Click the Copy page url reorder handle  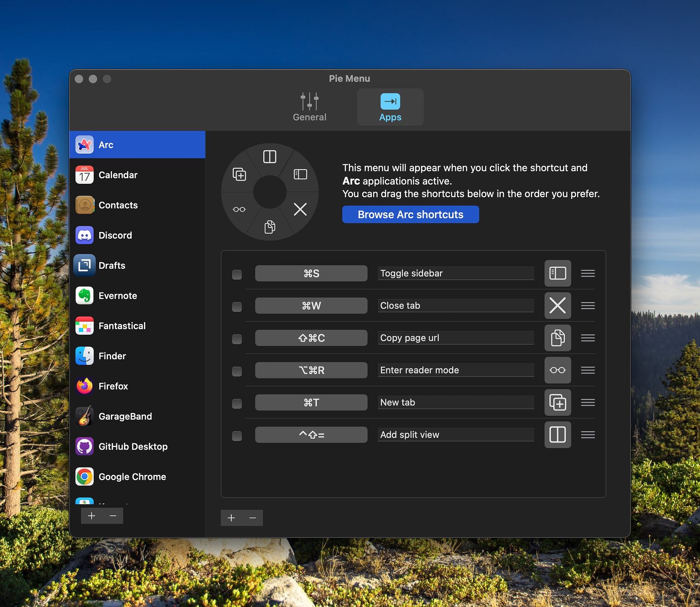[x=588, y=338]
